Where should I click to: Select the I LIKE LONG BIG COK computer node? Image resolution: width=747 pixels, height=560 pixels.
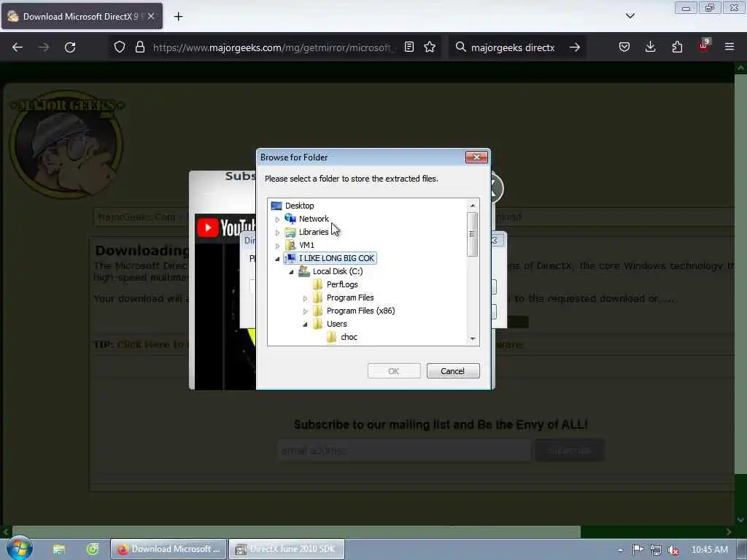click(x=336, y=258)
